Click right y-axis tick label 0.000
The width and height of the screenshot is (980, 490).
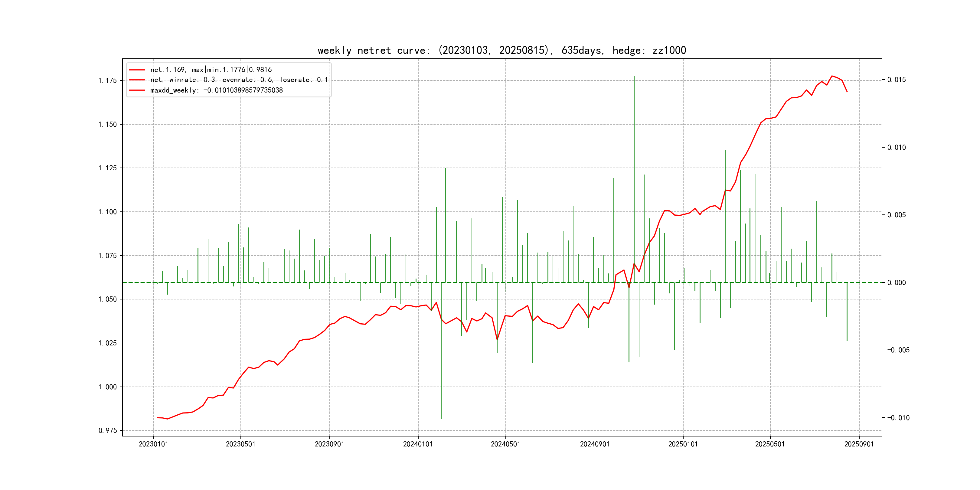(896, 283)
